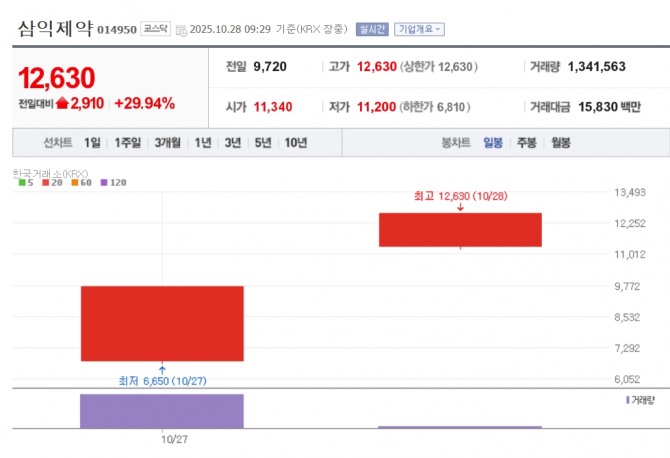670x458 pixels.
Task: Switch to the 주봉 candle chart
Action: pyautogui.click(x=526, y=143)
